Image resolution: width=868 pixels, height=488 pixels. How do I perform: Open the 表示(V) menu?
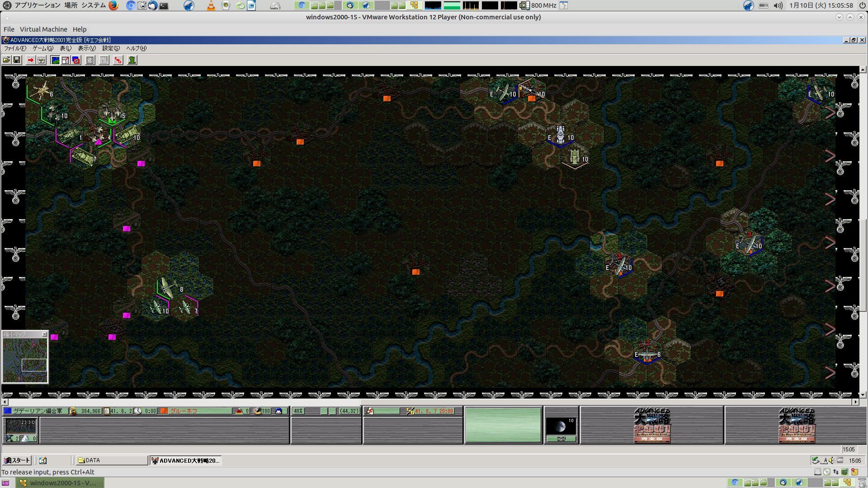click(87, 48)
